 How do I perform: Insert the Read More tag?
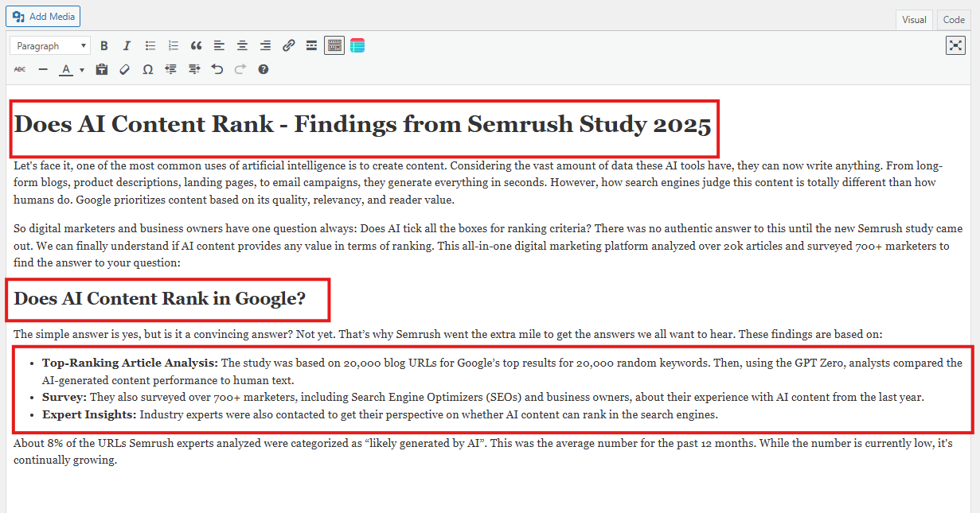click(311, 46)
